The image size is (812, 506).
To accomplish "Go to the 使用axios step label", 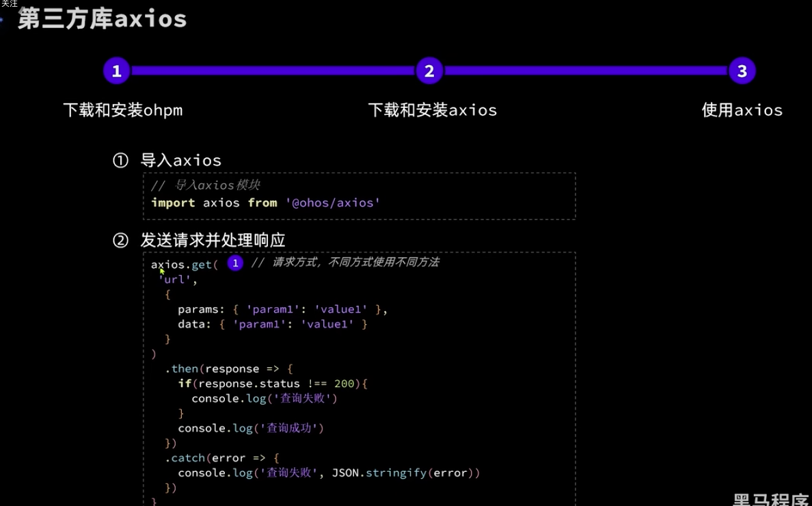I will [742, 110].
